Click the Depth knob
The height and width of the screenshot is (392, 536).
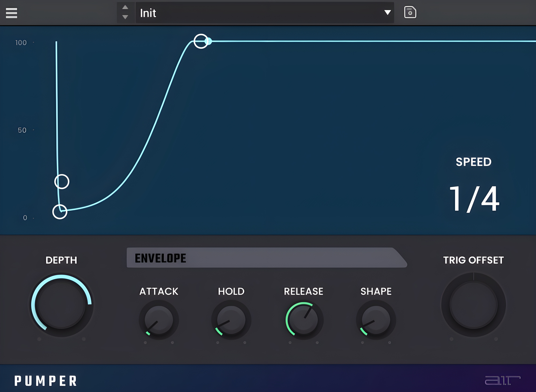pyautogui.click(x=61, y=305)
